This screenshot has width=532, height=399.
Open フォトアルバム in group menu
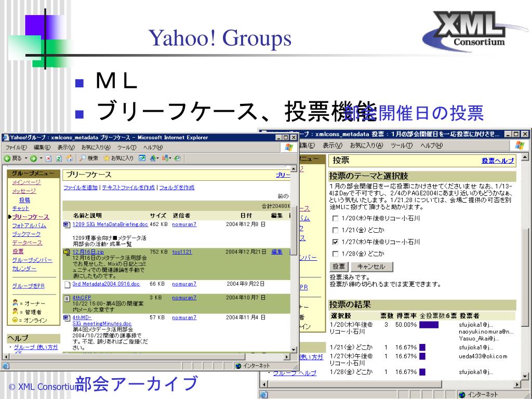29,225
